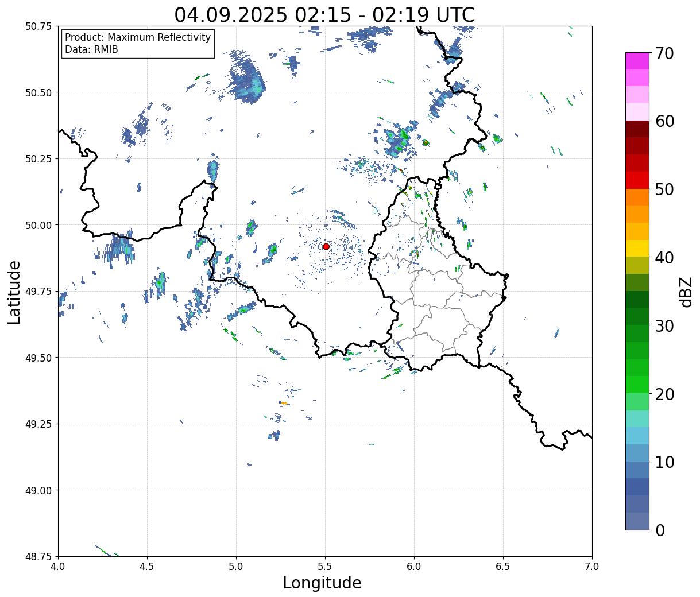Viewport: 700px width, 597px height.
Task: Click colorbar tick label 50
Action: [664, 189]
